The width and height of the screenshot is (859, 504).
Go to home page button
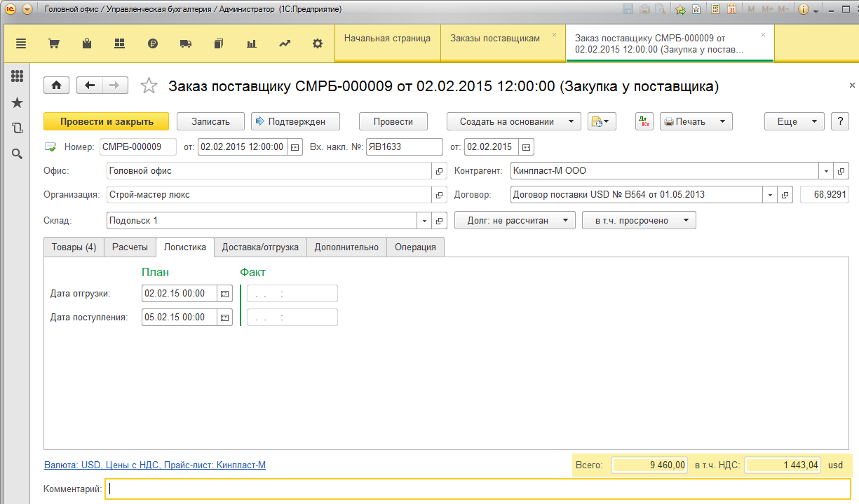coord(57,86)
